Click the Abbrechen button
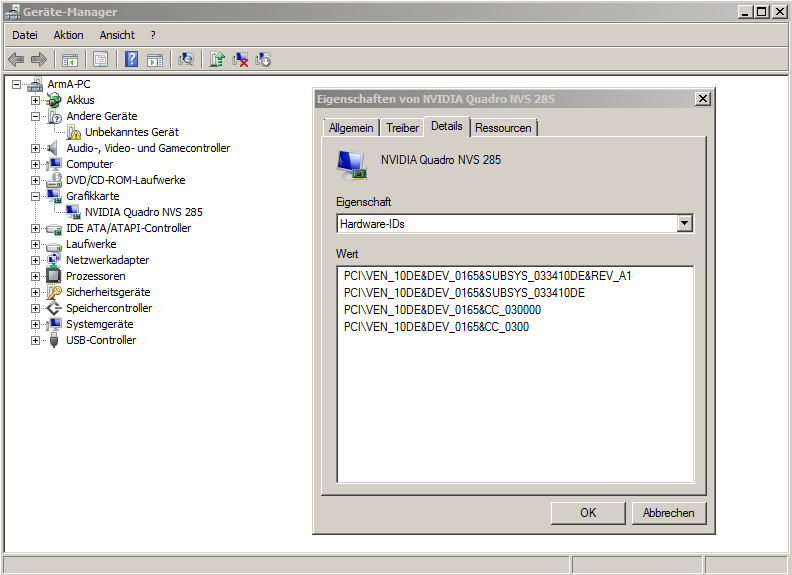 click(x=668, y=513)
